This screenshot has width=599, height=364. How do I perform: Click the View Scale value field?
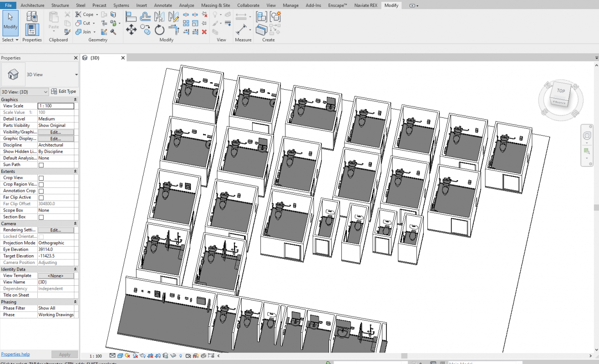pyautogui.click(x=56, y=106)
